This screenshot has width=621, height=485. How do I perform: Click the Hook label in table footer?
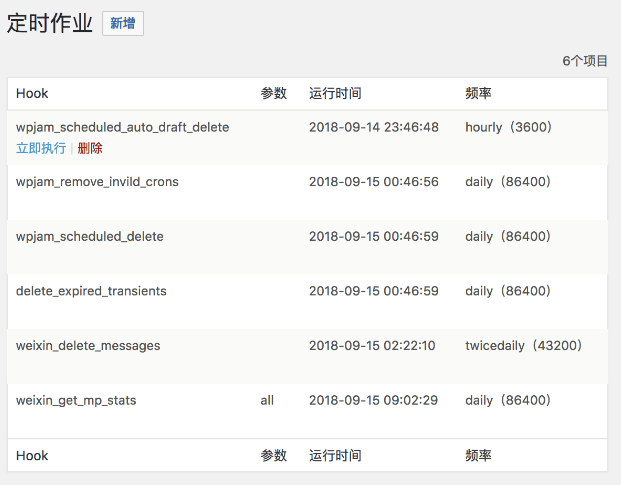(x=32, y=455)
